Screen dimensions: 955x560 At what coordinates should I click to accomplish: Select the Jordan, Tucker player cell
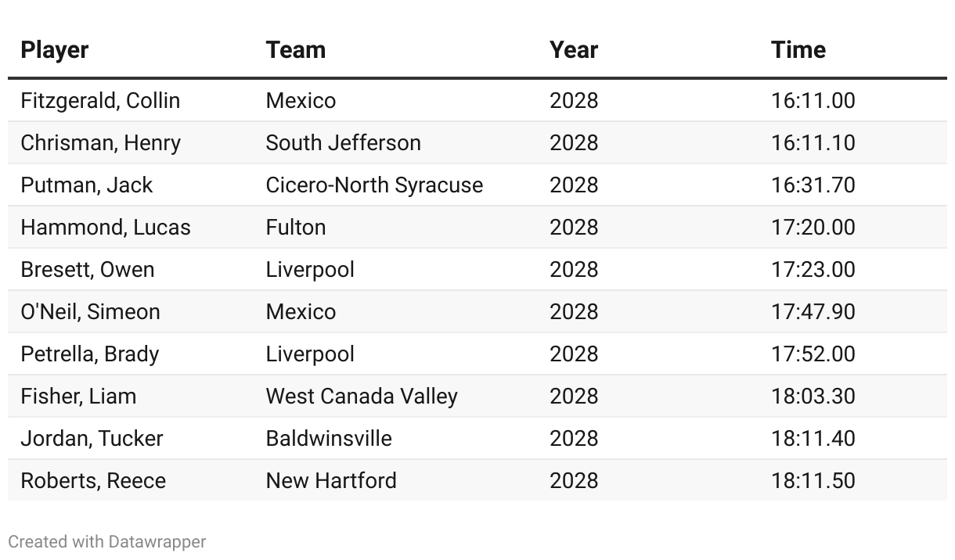(x=92, y=439)
